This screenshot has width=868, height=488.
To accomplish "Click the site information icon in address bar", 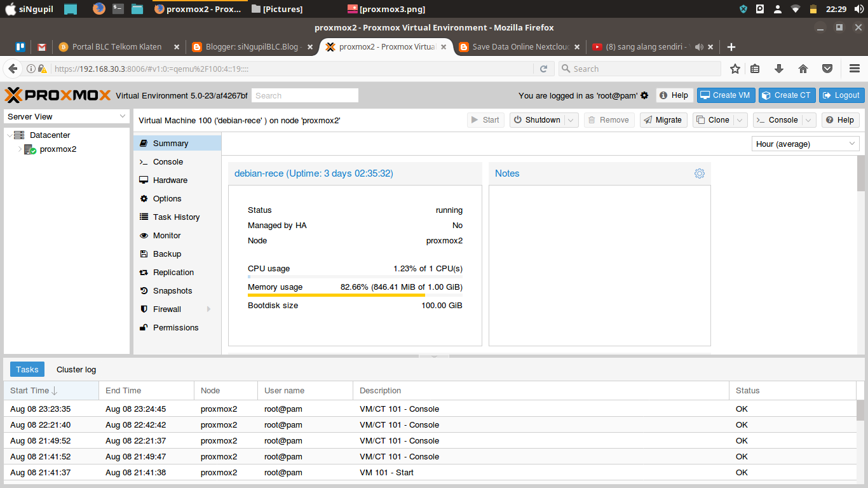I will [x=31, y=69].
